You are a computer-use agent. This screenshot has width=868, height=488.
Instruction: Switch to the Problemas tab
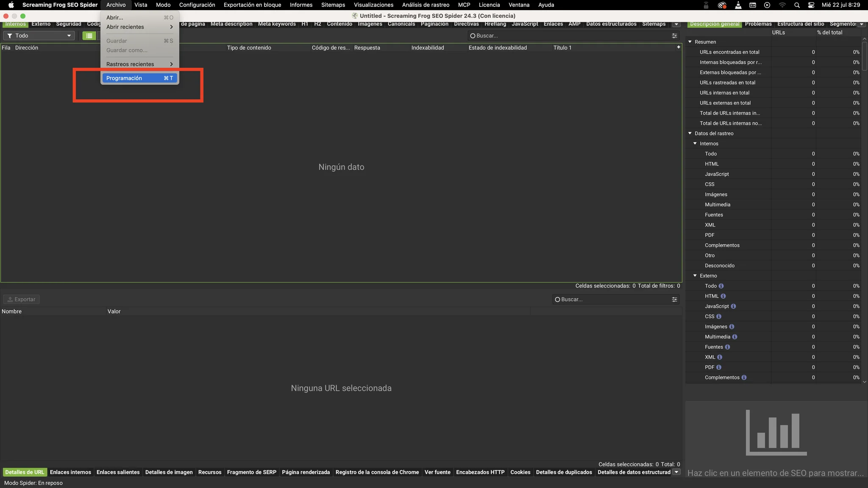pyautogui.click(x=758, y=24)
